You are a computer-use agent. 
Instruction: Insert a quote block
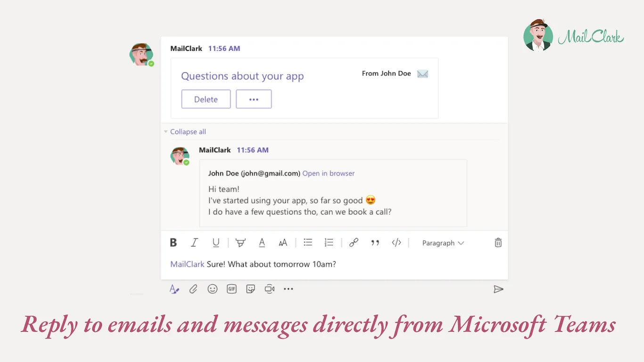tap(375, 243)
